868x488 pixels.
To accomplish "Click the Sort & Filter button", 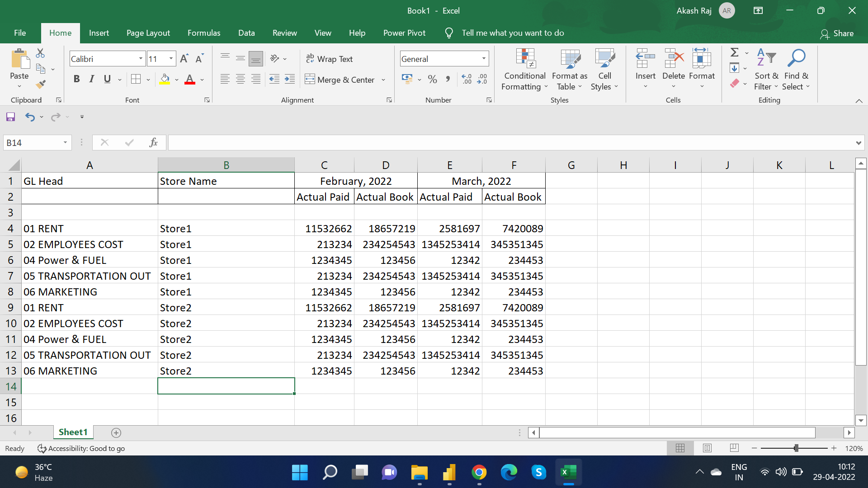I will point(766,70).
